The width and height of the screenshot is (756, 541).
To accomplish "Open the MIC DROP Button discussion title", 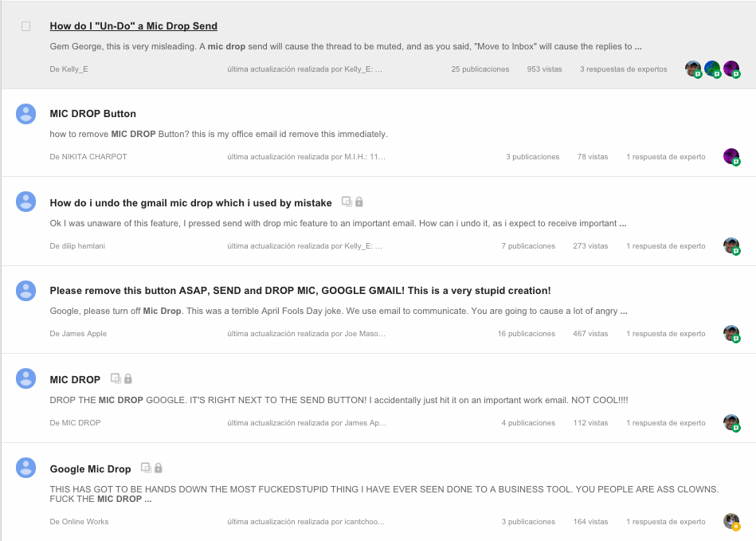I will pyautogui.click(x=93, y=114).
